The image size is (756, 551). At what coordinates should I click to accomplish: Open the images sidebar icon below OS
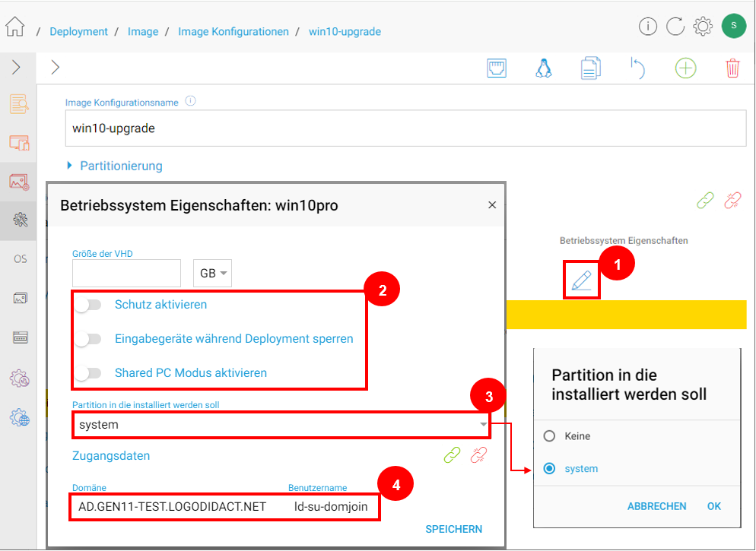point(21,298)
